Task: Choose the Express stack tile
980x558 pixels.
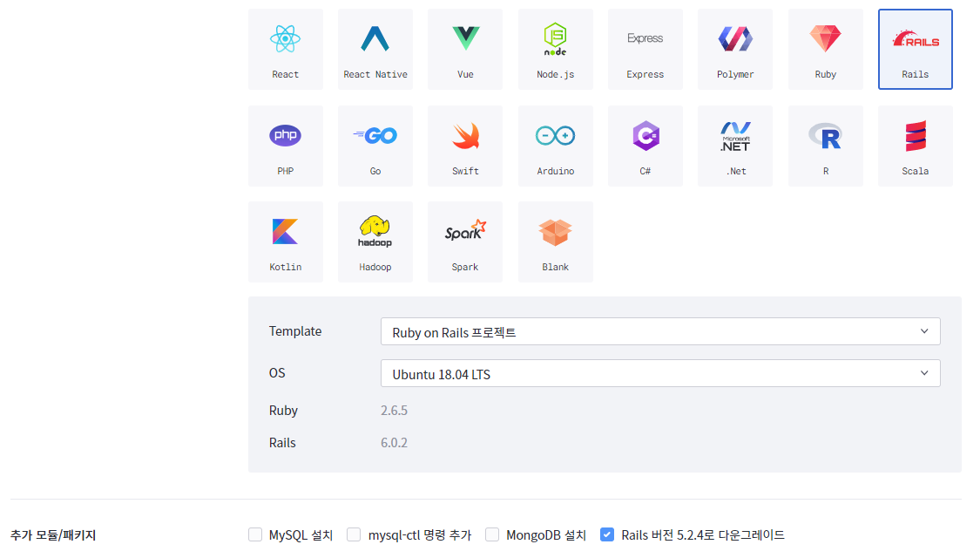Action: (x=645, y=50)
